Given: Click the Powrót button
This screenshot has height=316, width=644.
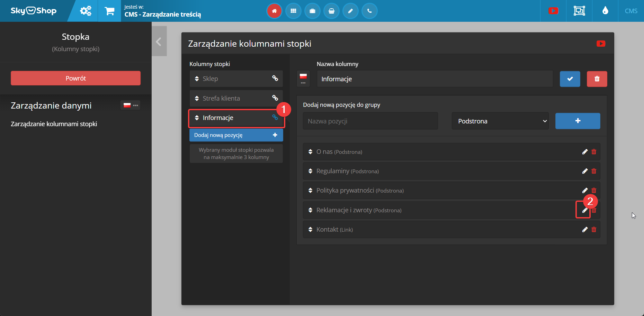Looking at the screenshot, I should (75, 78).
